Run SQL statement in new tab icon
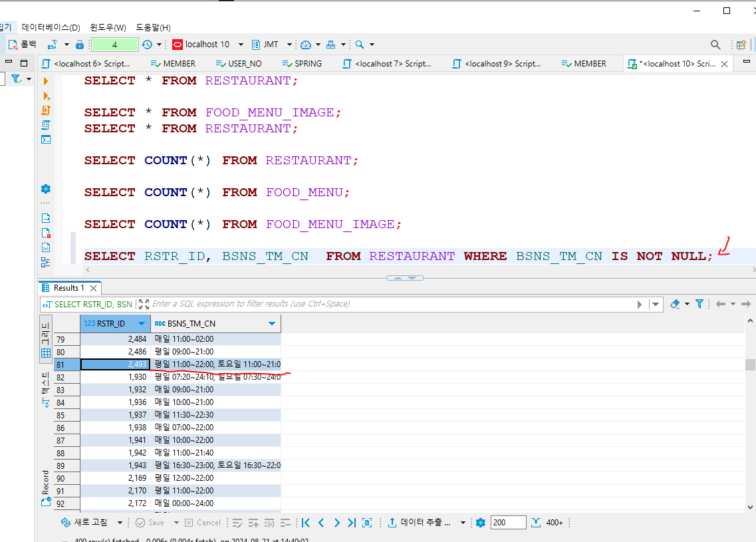Screen dimensions: 756x542 (x=47, y=96)
